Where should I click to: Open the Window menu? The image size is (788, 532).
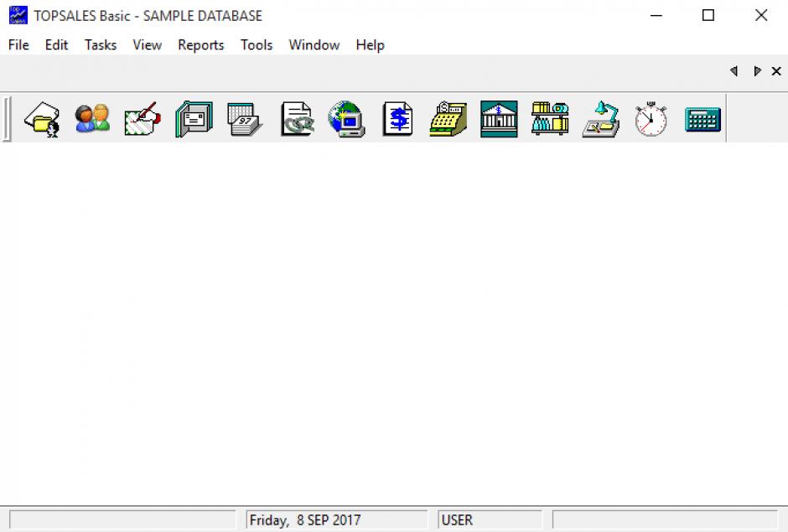pos(314,45)
